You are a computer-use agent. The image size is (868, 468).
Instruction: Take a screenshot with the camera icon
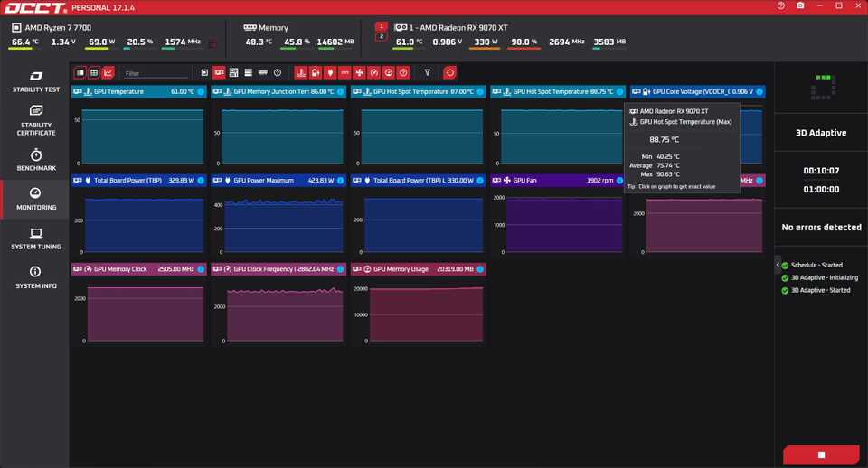[x=800, y=5]
